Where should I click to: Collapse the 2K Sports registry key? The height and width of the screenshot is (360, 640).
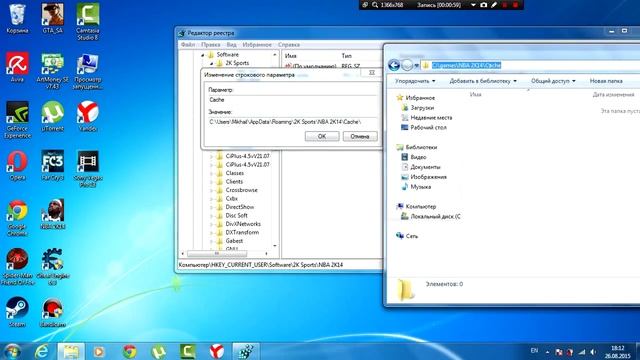pos(211,63)
